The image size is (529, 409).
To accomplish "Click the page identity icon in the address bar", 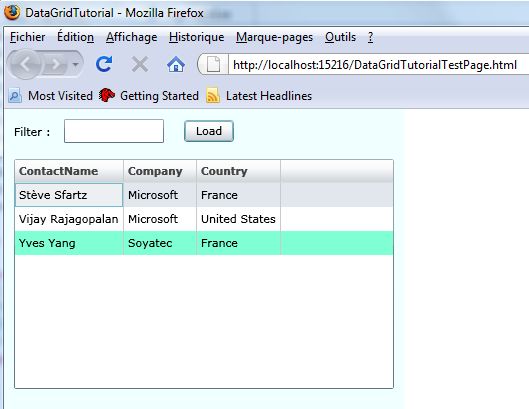I will pyautogui.click(x=213, y=64).
